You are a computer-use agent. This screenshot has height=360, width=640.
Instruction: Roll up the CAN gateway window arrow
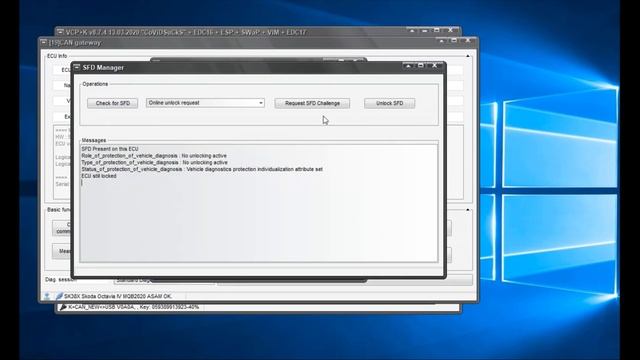point(442,41)
